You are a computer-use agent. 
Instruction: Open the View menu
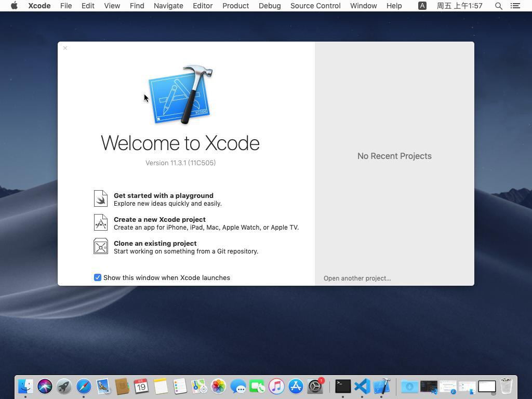[x=112, y=6]
